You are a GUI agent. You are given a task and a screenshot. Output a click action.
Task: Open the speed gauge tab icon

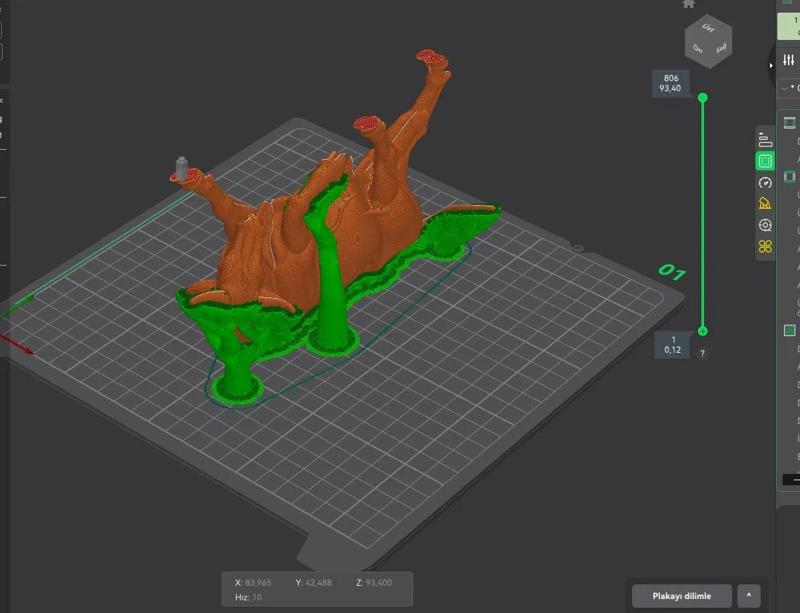[765, 182]
